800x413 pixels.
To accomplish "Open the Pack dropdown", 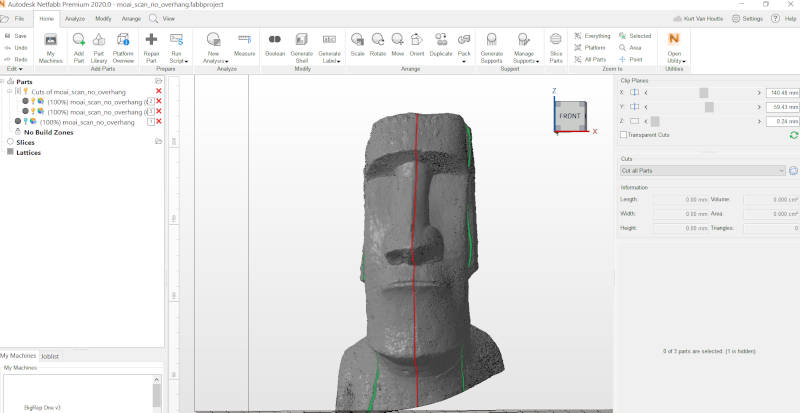I will click(464, 61).
